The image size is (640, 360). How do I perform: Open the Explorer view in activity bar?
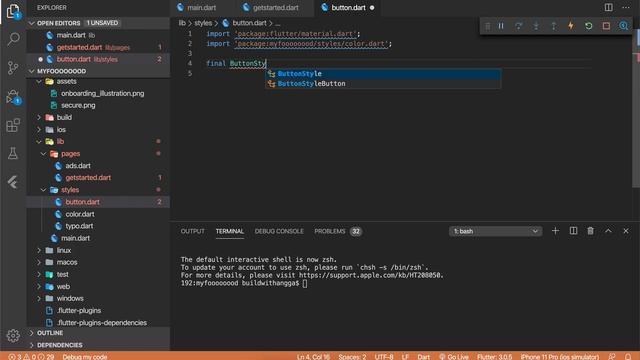point(13,11)
